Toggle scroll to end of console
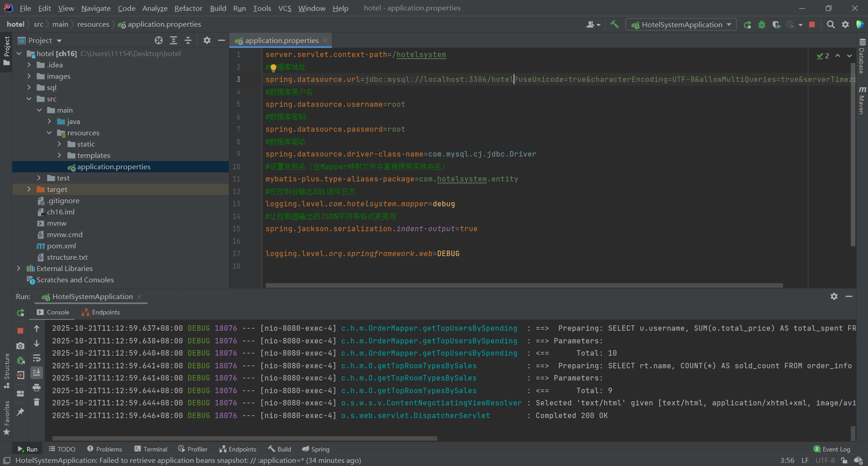This screenshot has height=466, width=868. (x=37, y=372)
